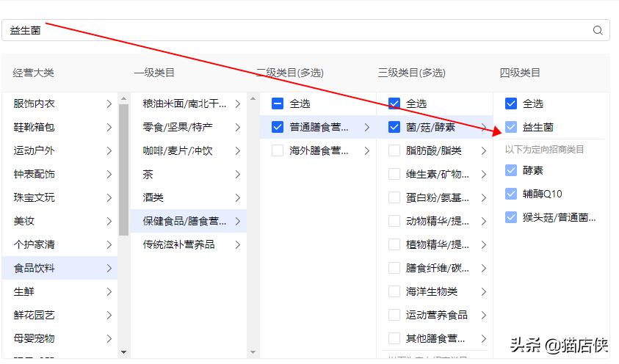Open the 动物精华/提... arrow

[484, 221]
